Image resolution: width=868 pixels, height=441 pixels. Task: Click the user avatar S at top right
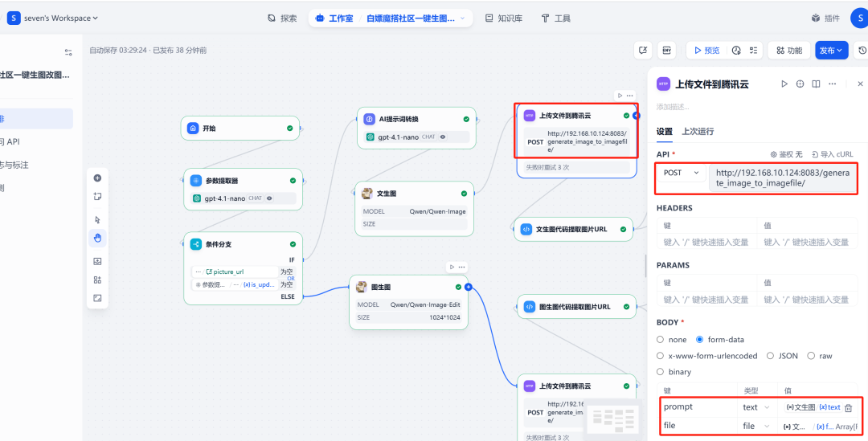(859, 18)
